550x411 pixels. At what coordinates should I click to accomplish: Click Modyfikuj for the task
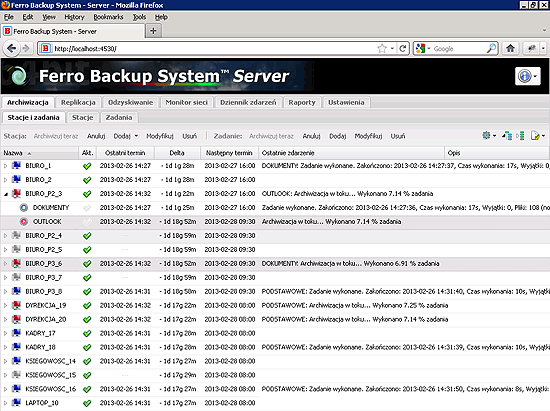pyautogui.click(x=368, y=136)
